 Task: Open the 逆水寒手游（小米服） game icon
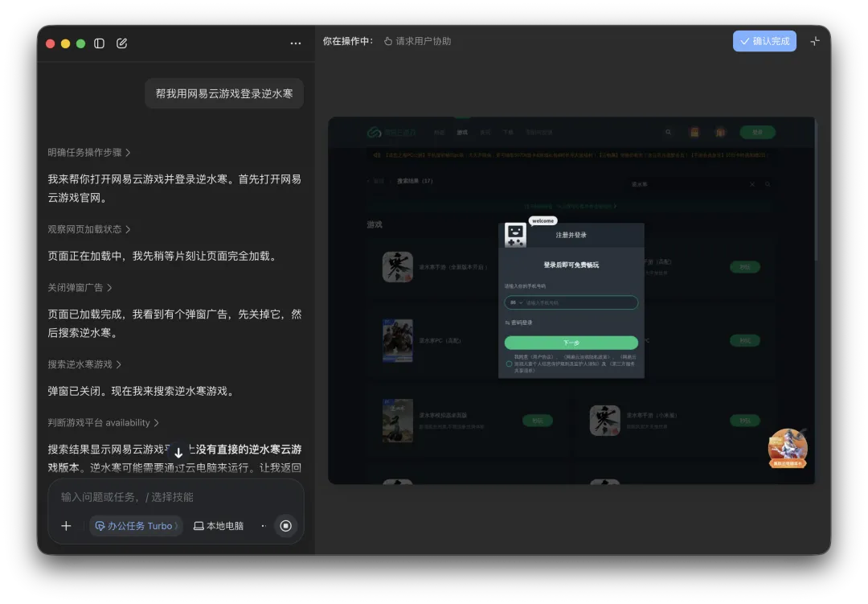[604, 421]
